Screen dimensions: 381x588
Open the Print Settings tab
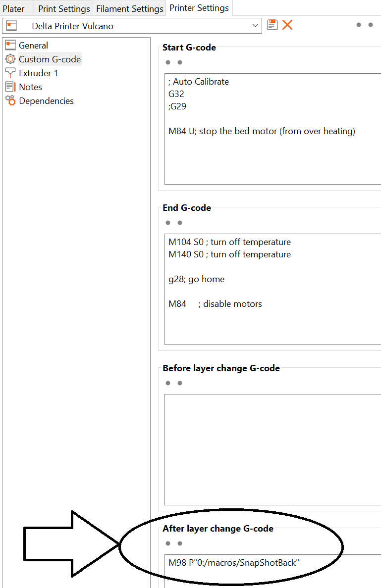(64, 8)
